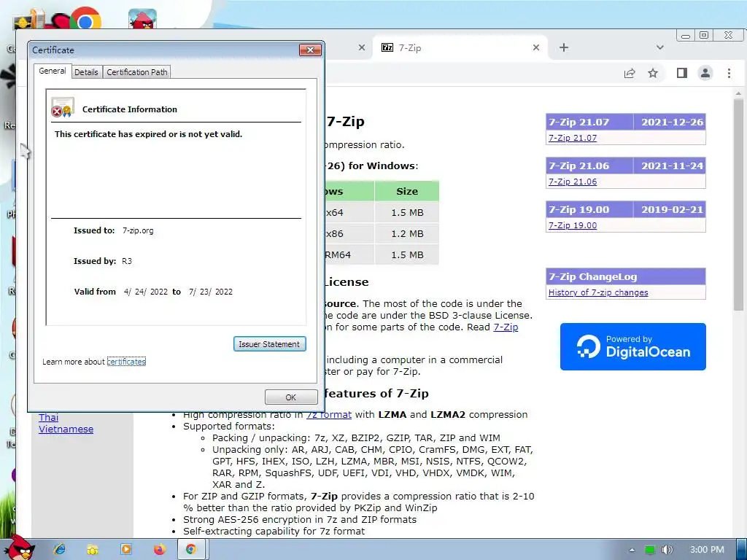Maximize the Chrome browser window
This screenshot has height=560, width=747.
coord(704,35)
